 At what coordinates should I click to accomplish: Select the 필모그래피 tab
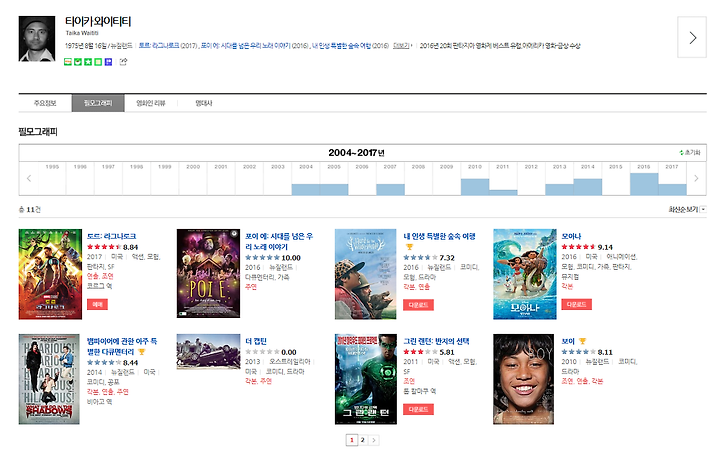[x=98, y=103]
